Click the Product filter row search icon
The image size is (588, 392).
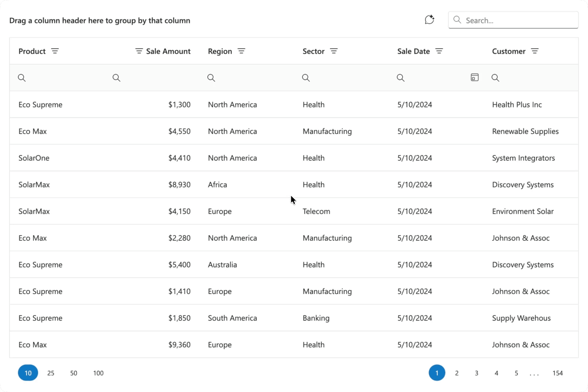pos(22,78)
